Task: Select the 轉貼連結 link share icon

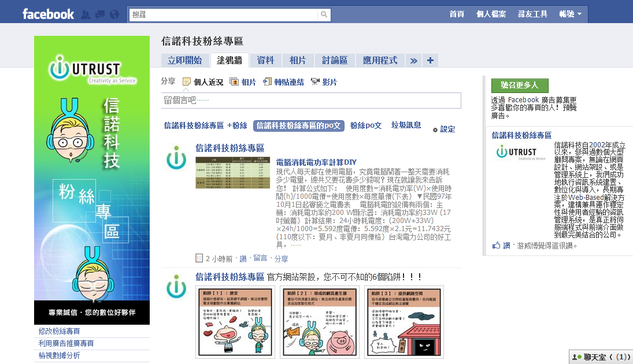Action: (267, 82)
